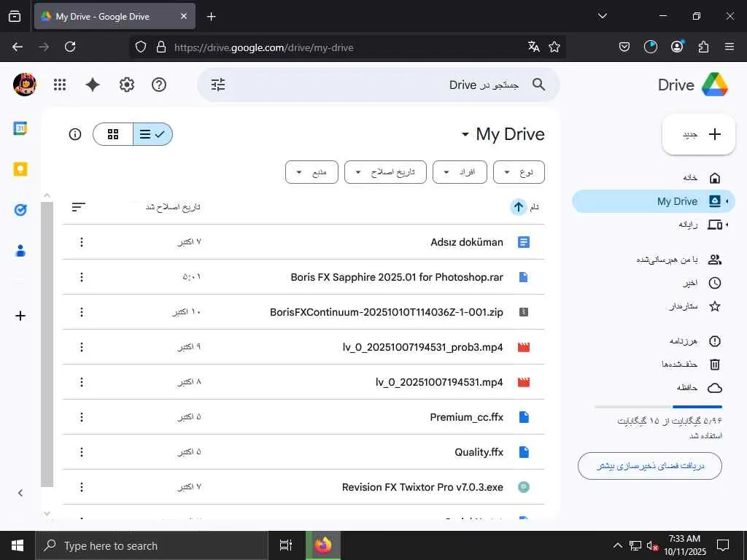This screenshot has height=560, width=747.
Task: Click the Firefox translate page icon
Action: [x=533, y=47]
